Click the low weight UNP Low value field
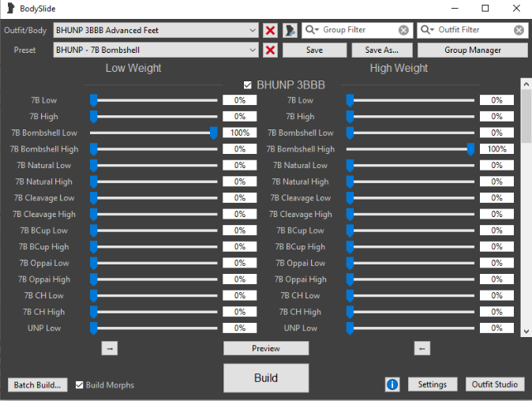 [x=240, y=328]
